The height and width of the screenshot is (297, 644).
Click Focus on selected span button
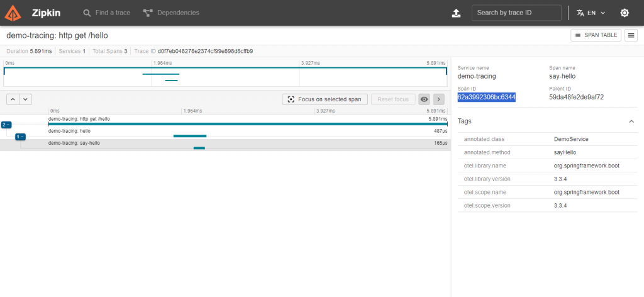[325, 99]
